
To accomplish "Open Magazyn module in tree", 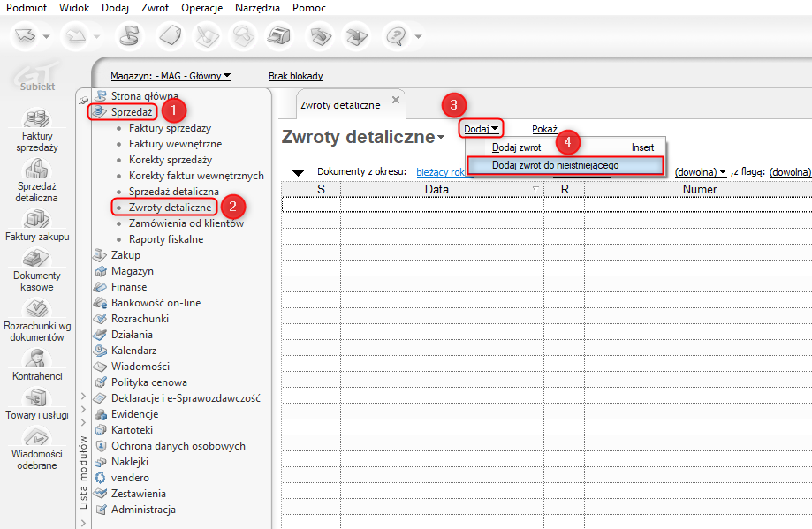I will pyautogui.click(x=132, y=271).
